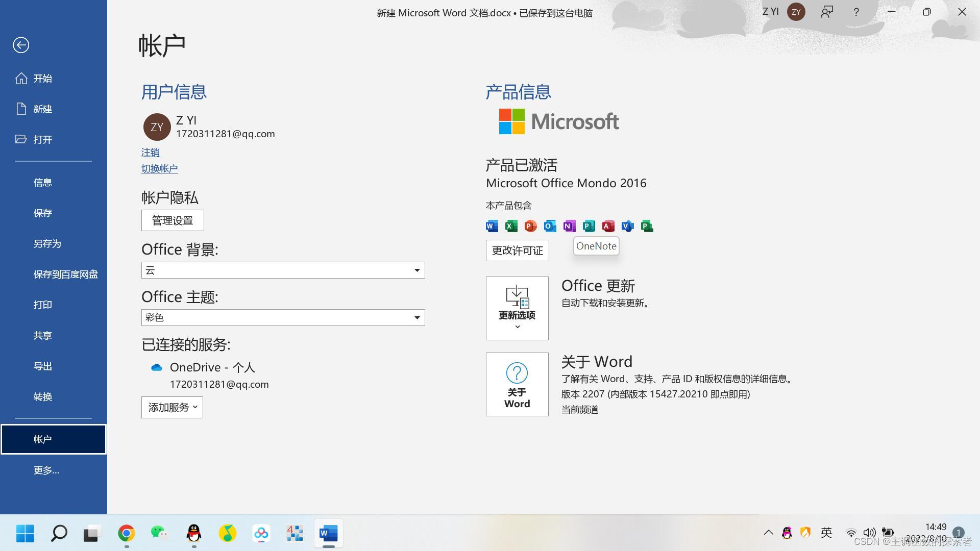This screenshot has width=980, height=551.
Task: Open the Office 主题 dropdown
Action: tap(283, 317)
